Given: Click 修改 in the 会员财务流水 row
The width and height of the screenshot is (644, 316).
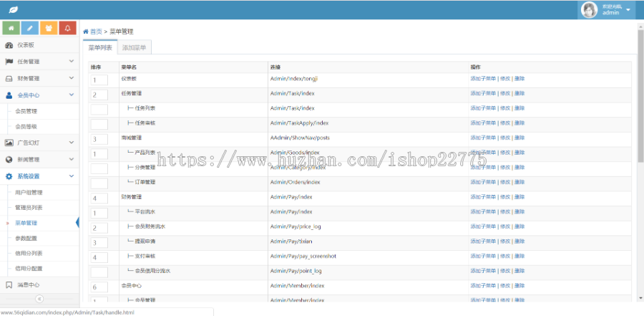Looking at the screenshot, I should tap(504, 226).
